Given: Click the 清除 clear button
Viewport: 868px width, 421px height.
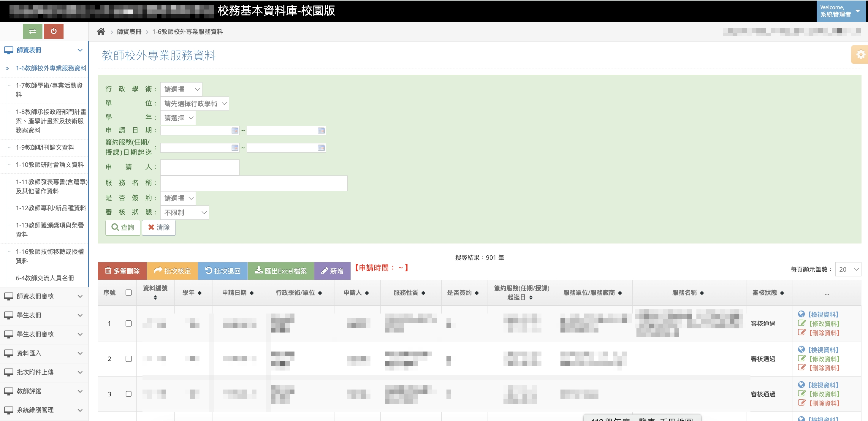Looking at the screenshot, I should pos(159,228).
